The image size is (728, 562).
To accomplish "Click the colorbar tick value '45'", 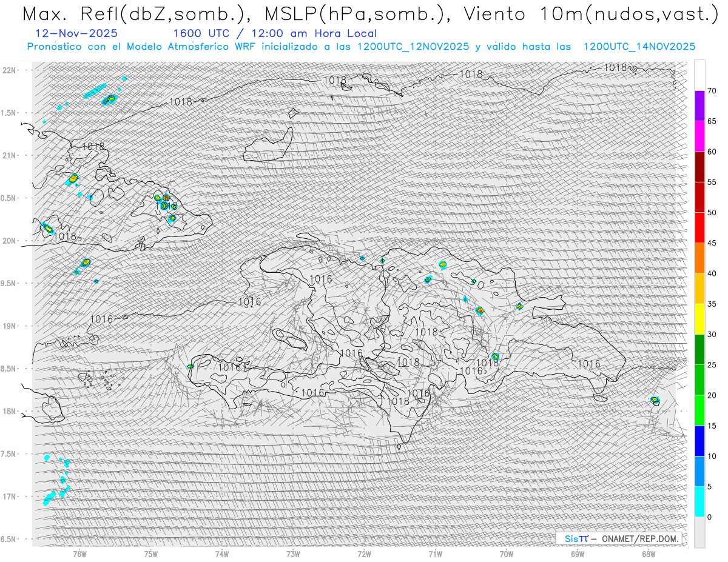I will click(x=712, y=243).
